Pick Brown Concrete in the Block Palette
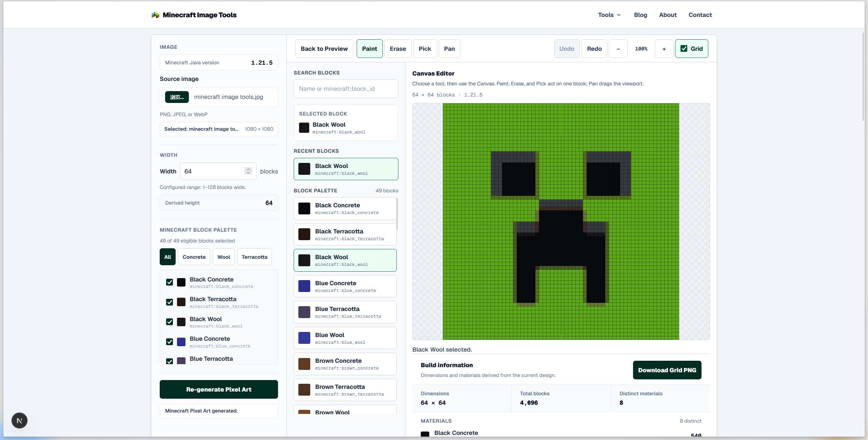The height and width of the screenshot is (440, 868). (x=345, y=364)
